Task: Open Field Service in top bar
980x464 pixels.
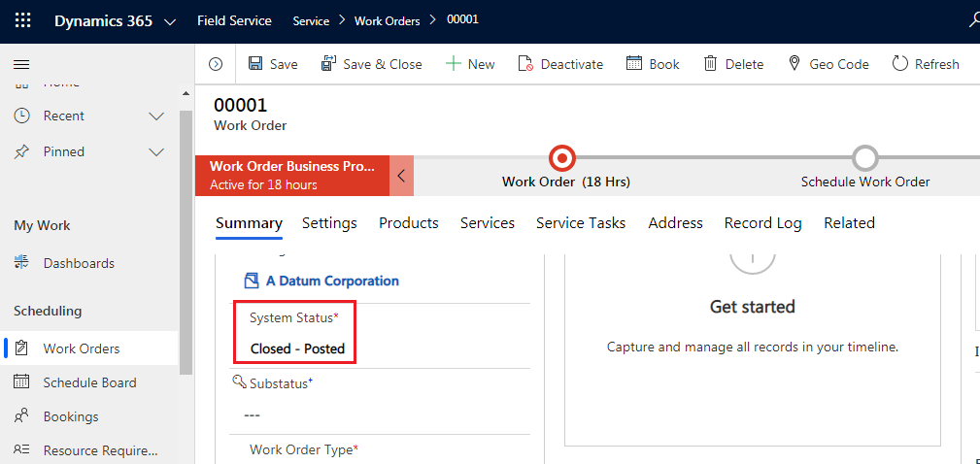Action: [x=234, y=20]
